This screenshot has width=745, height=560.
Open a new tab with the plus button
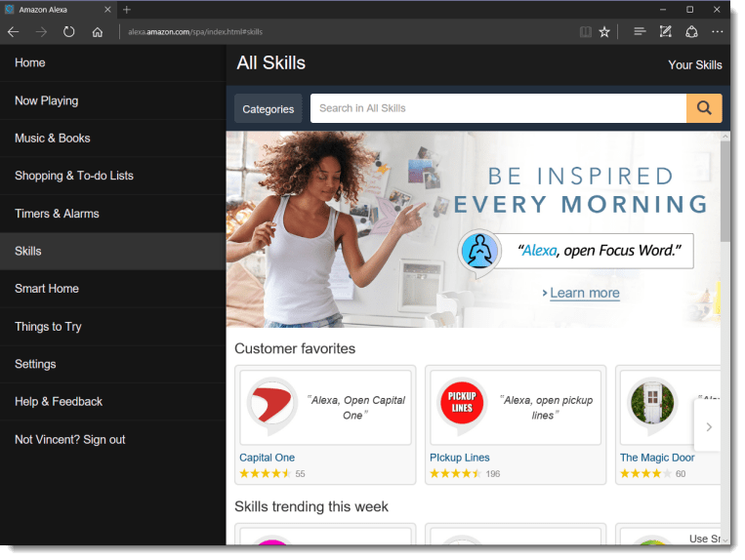126,9
